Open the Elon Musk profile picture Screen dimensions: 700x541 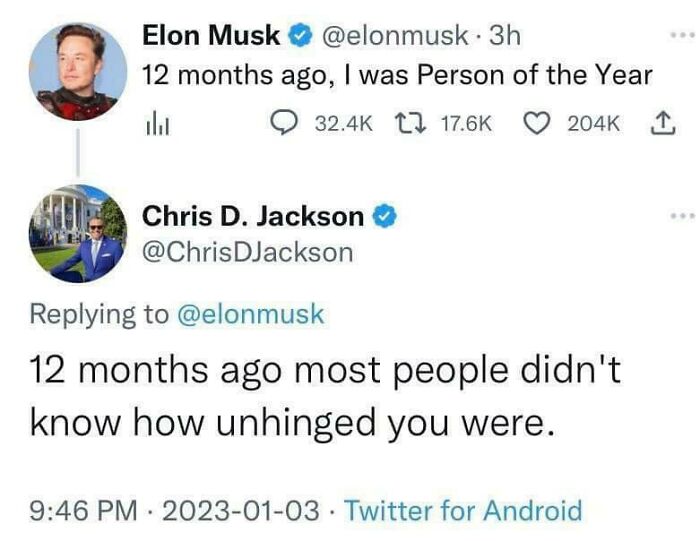(x=78, y=69)
